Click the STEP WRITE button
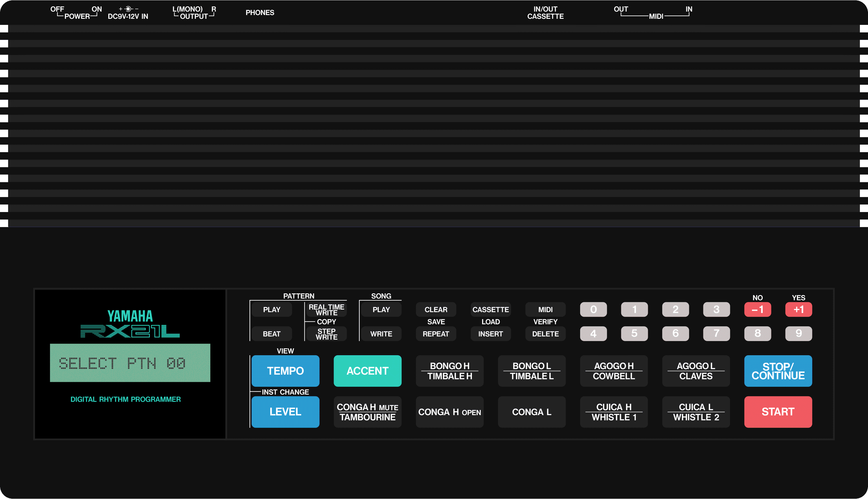This screenshot has width=868, height=499. click(326, 334)
